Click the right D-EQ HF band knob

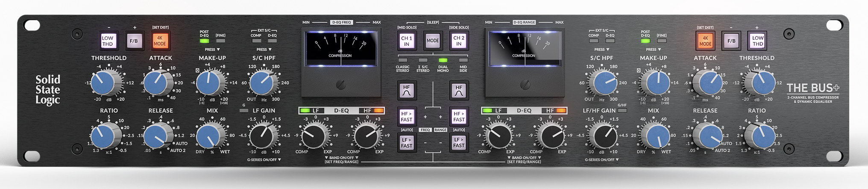coord(551,136)
